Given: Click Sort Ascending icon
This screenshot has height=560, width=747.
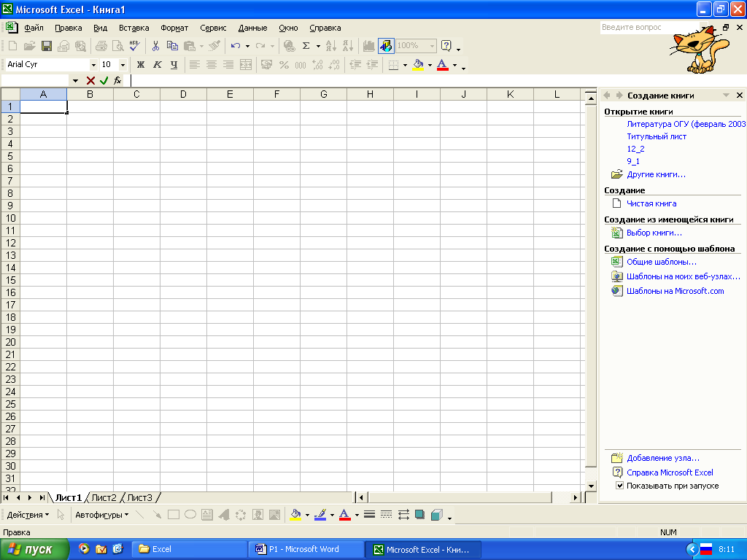Looking at the screenshot, I should pos(330,46).
